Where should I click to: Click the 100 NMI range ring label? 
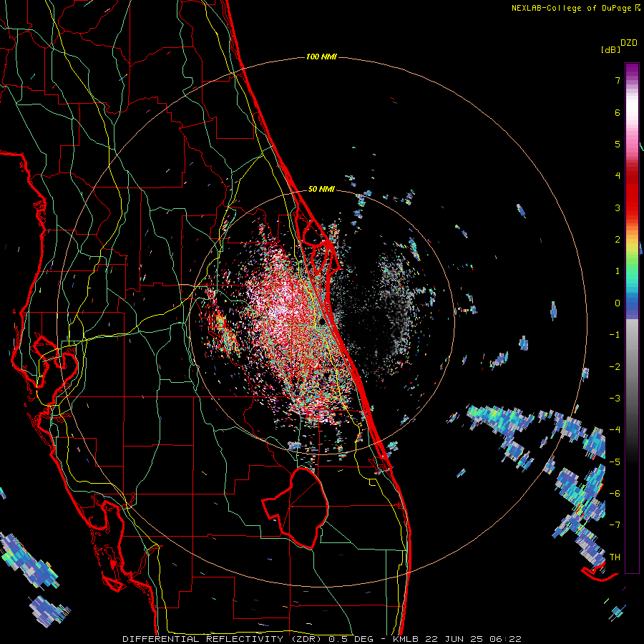click(321, 57)
